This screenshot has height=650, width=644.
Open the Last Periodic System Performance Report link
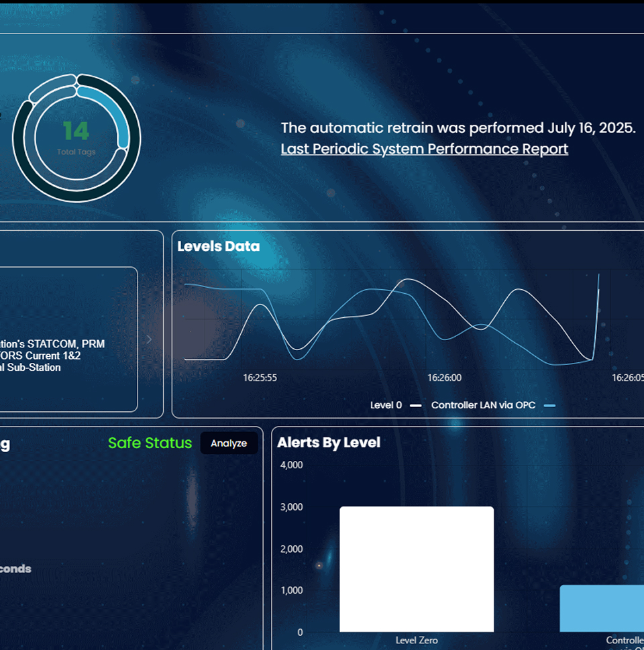(424, 149)
